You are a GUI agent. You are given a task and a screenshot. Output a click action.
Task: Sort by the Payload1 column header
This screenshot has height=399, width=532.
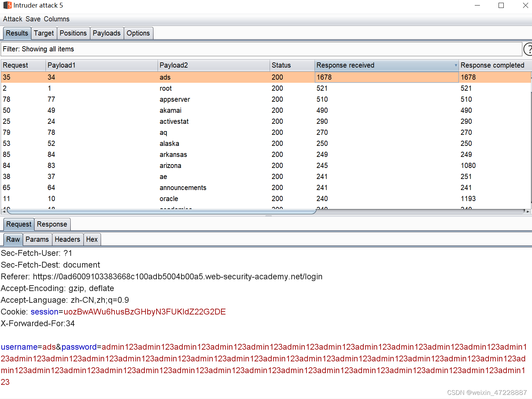pos(102,65)
